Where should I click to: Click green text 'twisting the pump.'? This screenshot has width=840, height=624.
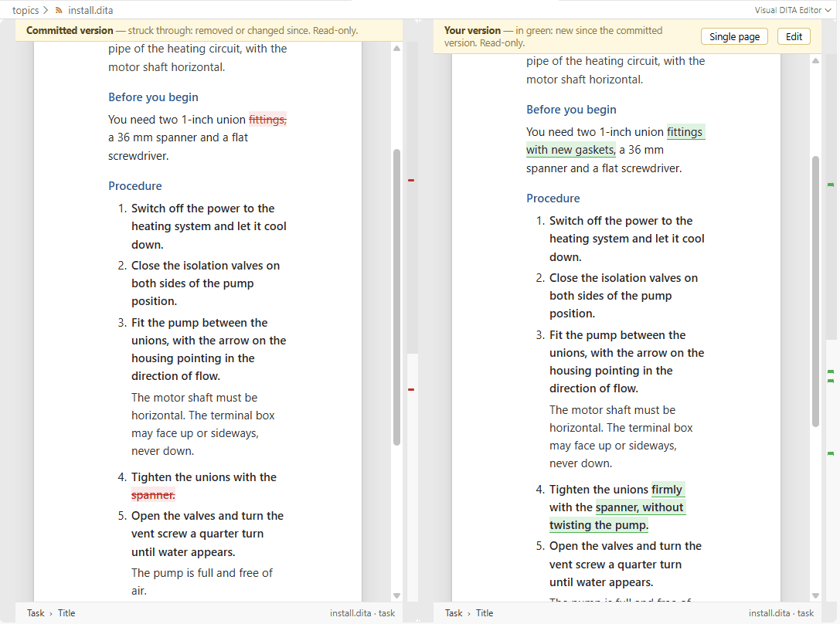pyautogui.click(x=599, y=525)
